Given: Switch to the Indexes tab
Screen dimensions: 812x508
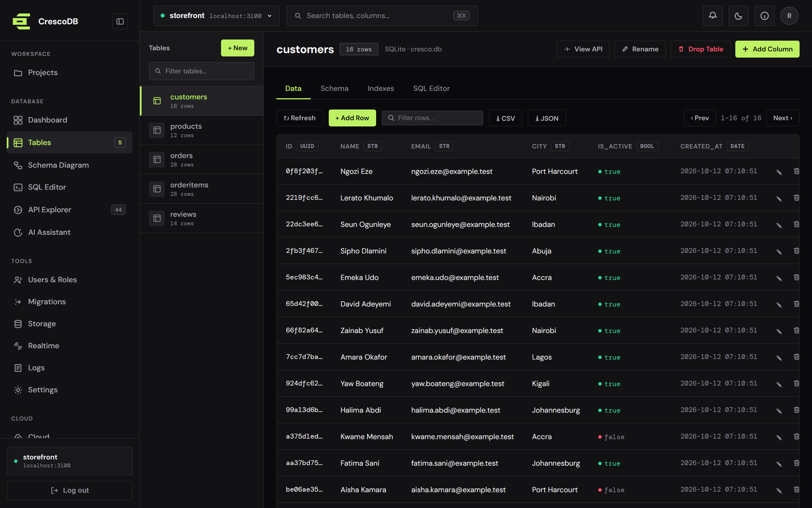Looking at the screenshot, I should [x=381, y=88].
